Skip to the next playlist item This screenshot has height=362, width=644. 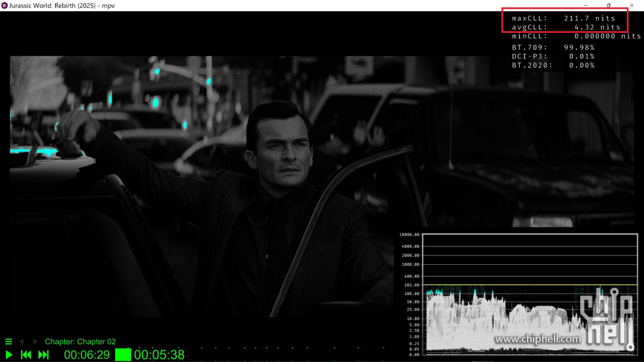click(x=43, y=355)
